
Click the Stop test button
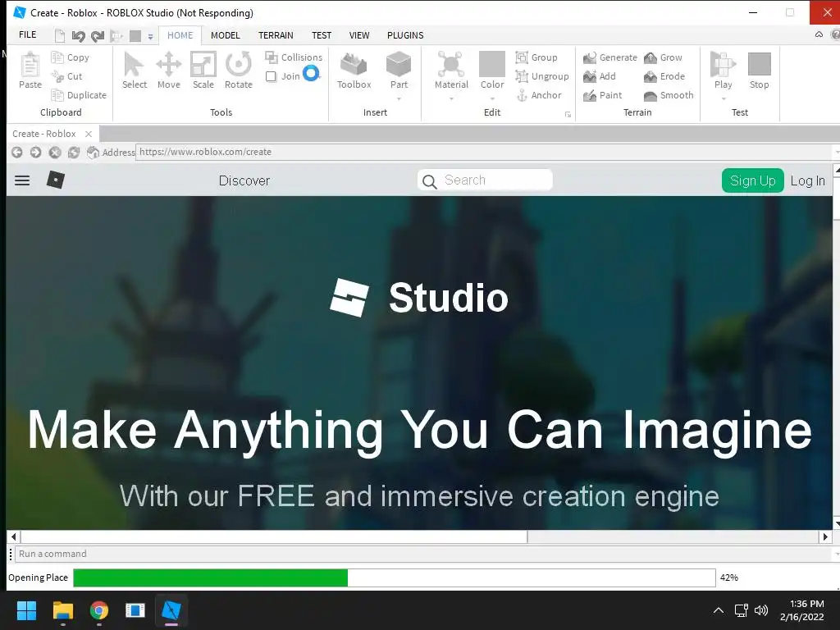(759, 71)
